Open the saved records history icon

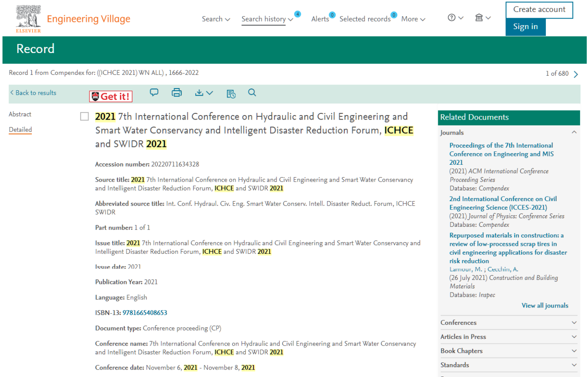point(231,94)
